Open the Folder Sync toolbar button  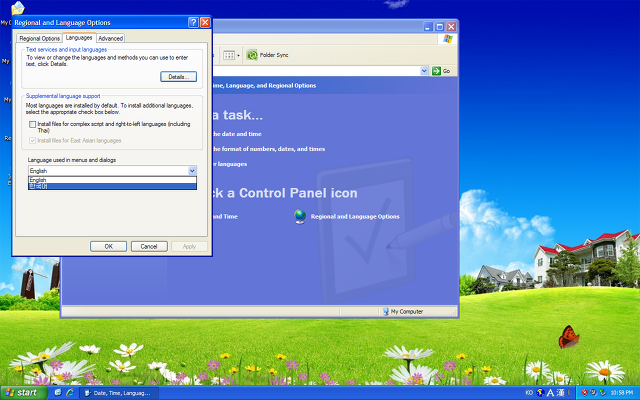[x=268, y=55]
